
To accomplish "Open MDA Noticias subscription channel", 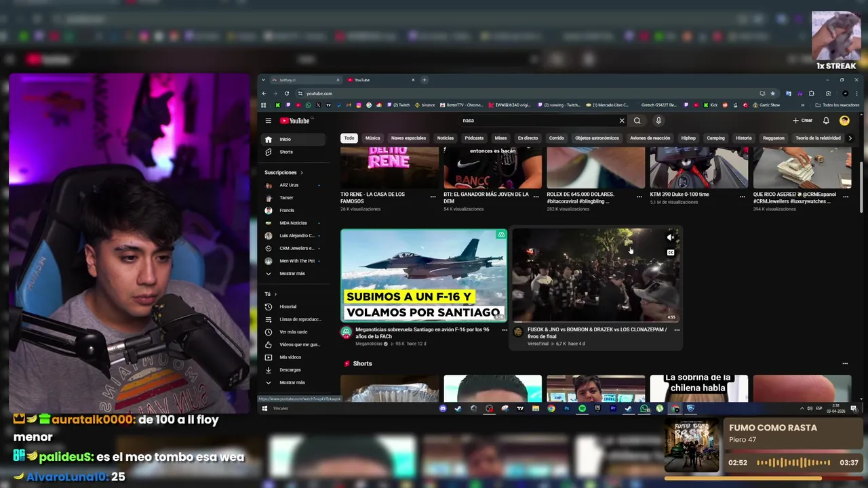I will tap(295, 223).
